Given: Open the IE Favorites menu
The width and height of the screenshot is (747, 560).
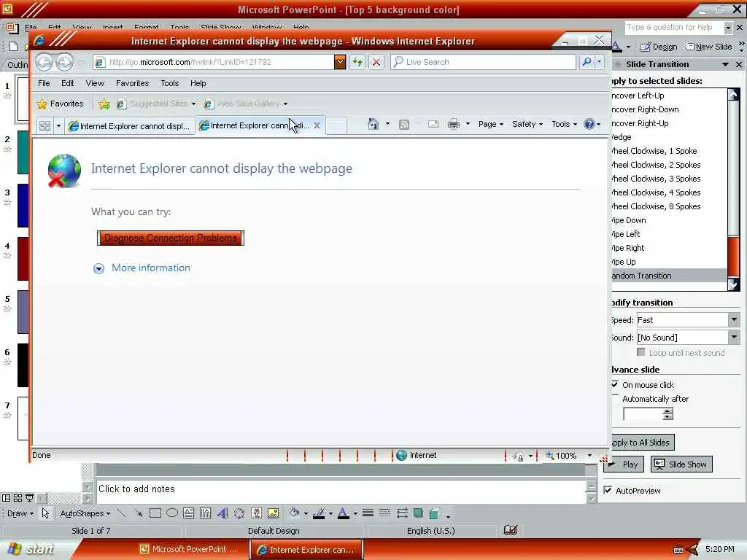Looking at the screenshot, I should tap(133, 83).
